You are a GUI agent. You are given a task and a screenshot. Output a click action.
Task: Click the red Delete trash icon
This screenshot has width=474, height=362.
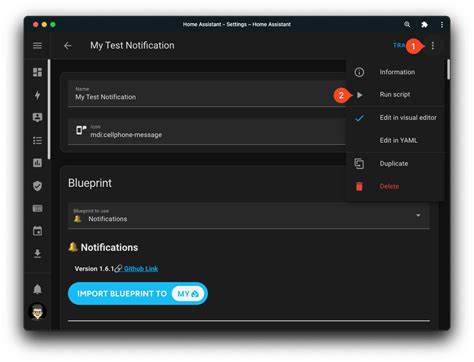click(359, 186)
